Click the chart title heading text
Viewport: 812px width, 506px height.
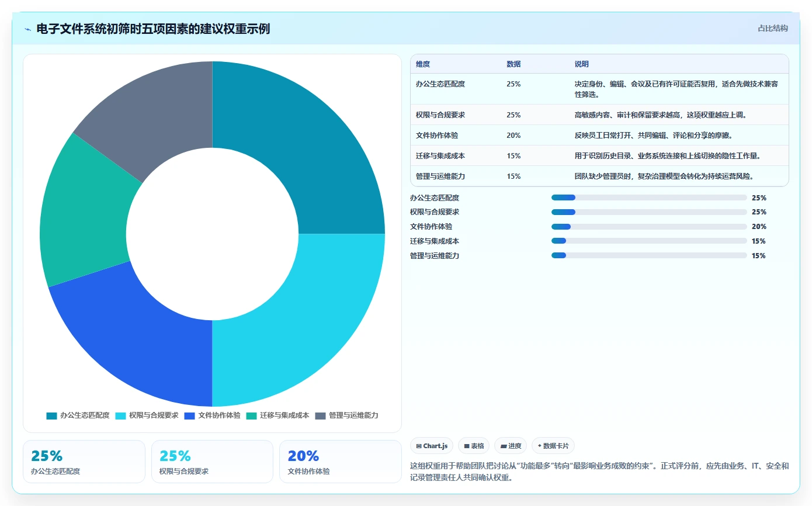click(153, 29)
